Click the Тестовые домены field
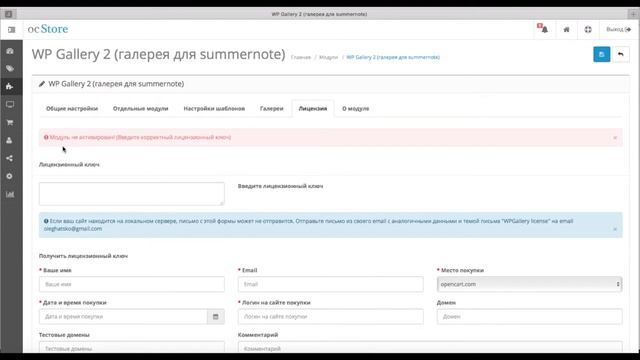This screenshot has height=360, width=640. pos(131,347)
